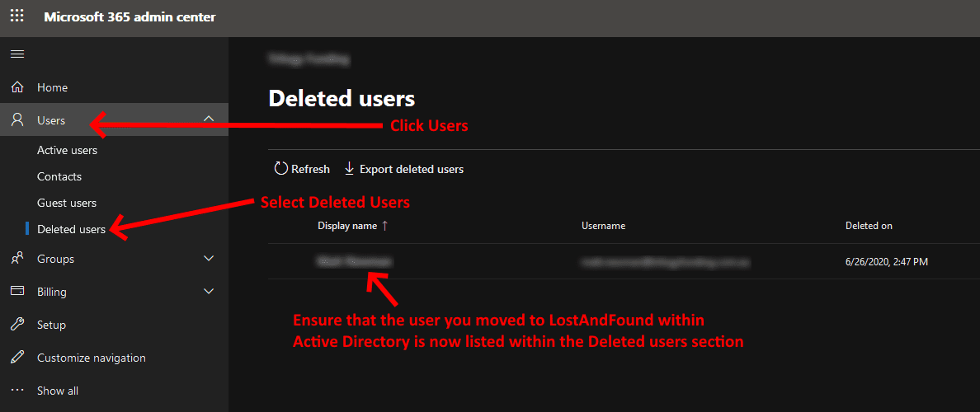Select the deleted user row from 6/26/2020
This screenshot has height=412, width=980.
(624, 261)
